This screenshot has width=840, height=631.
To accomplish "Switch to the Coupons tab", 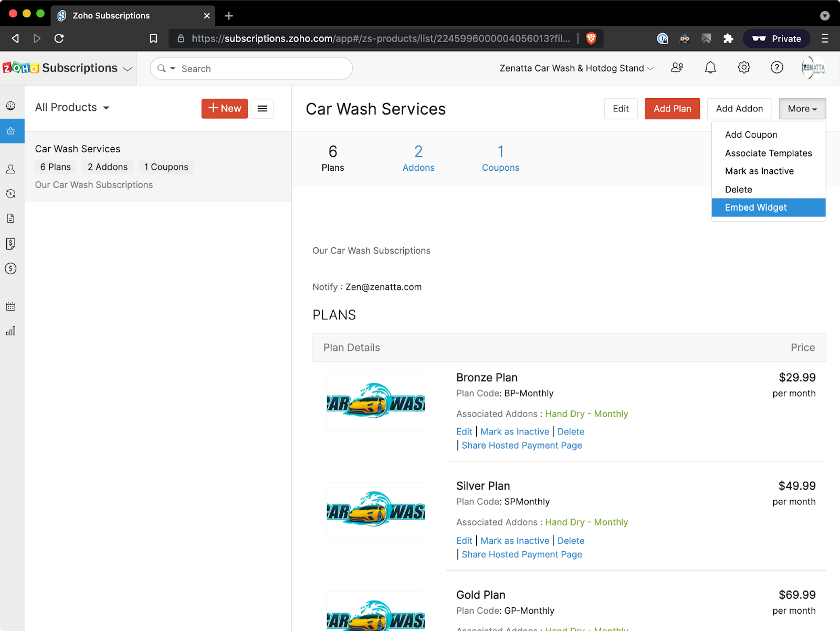I will [501, 158].
